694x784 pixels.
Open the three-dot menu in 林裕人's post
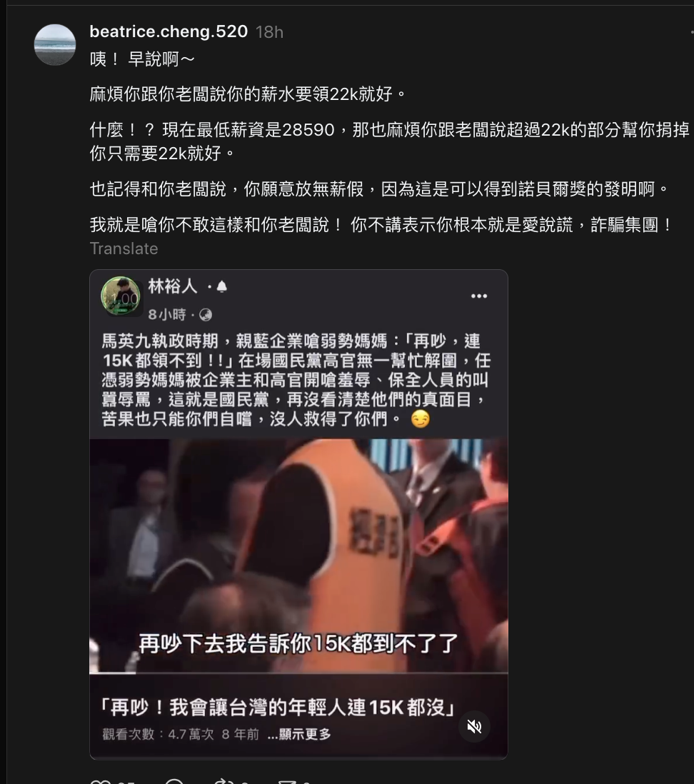pos(479,296)
